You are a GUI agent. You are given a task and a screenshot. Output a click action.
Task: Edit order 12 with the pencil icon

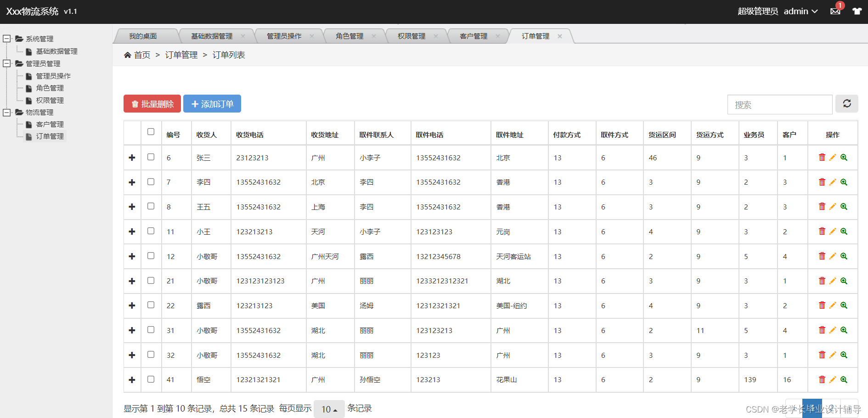(833, 256)
